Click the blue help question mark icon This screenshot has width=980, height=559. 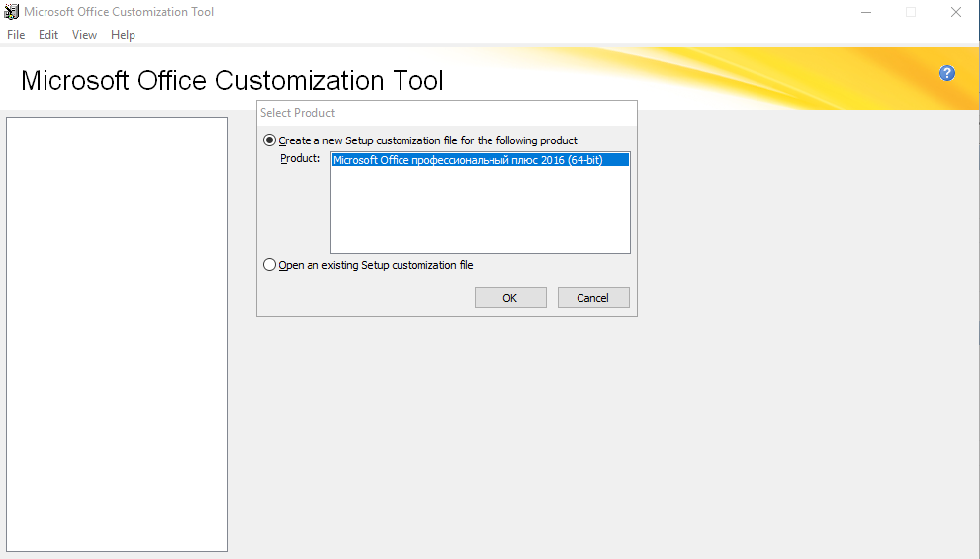coord(947,74)
